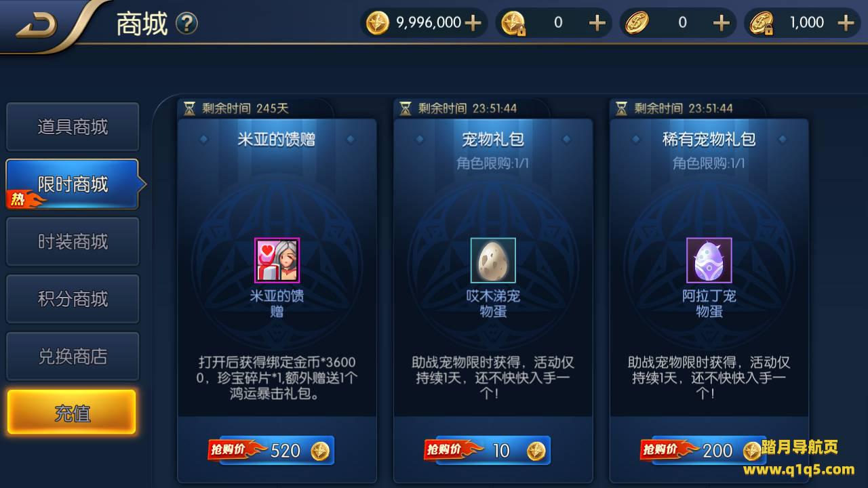Switch to the 时装商城 tab

pos(73,242)
